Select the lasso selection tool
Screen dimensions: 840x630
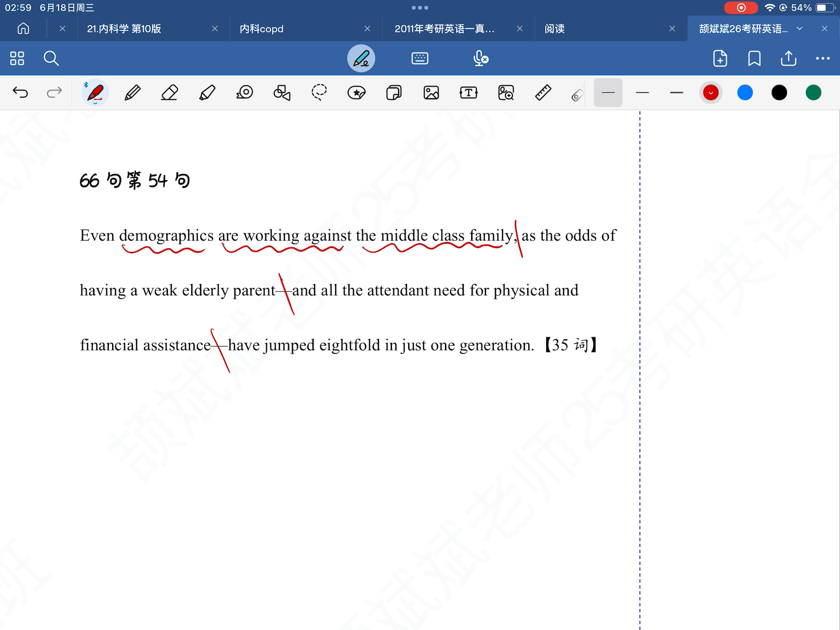point(319,93)
